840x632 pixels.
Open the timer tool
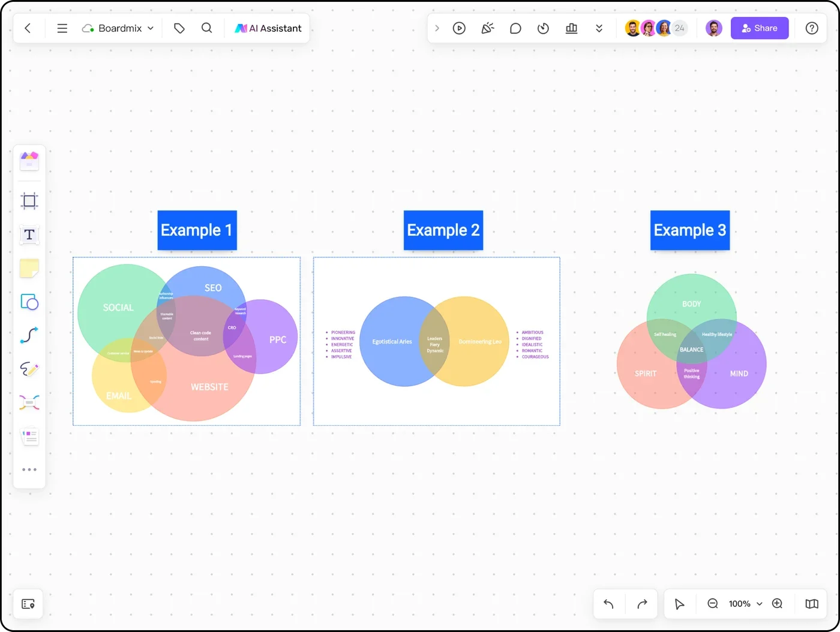543,28
